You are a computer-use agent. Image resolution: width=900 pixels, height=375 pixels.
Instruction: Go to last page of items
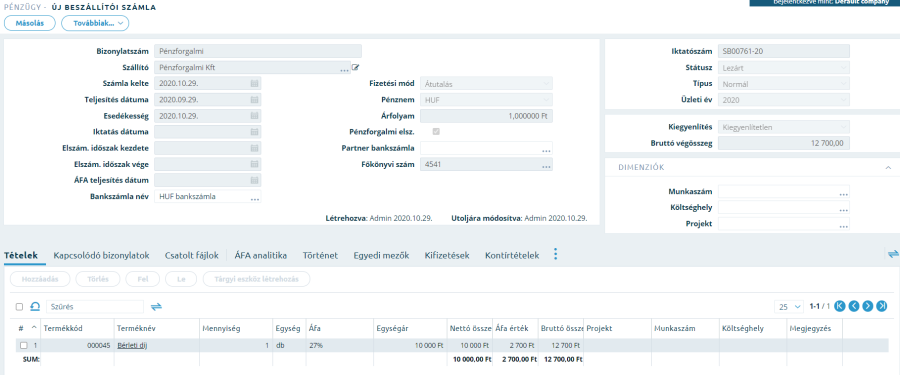[882, 306]
